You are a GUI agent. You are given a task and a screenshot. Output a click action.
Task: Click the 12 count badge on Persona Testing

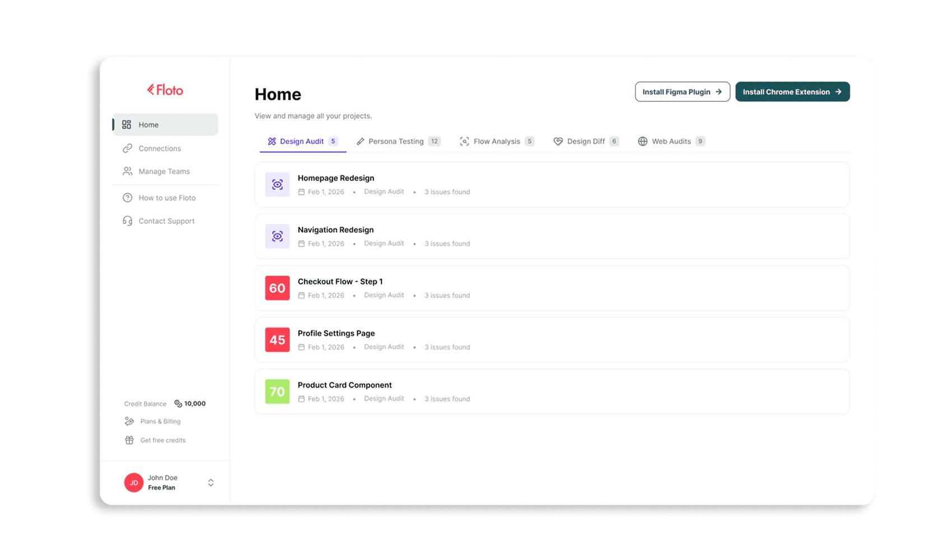point(435,141)
